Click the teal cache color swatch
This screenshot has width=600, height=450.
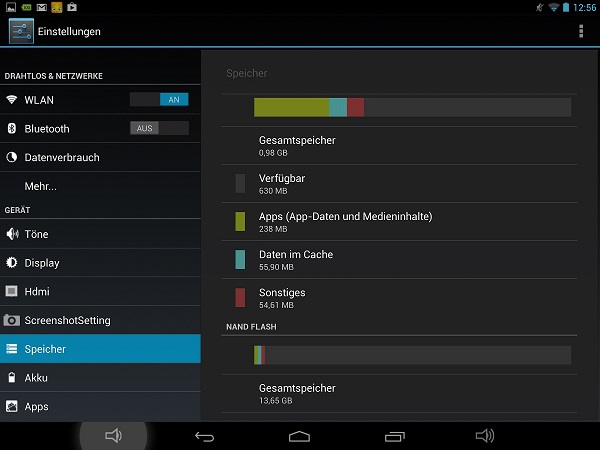click(x=240, y=259)
